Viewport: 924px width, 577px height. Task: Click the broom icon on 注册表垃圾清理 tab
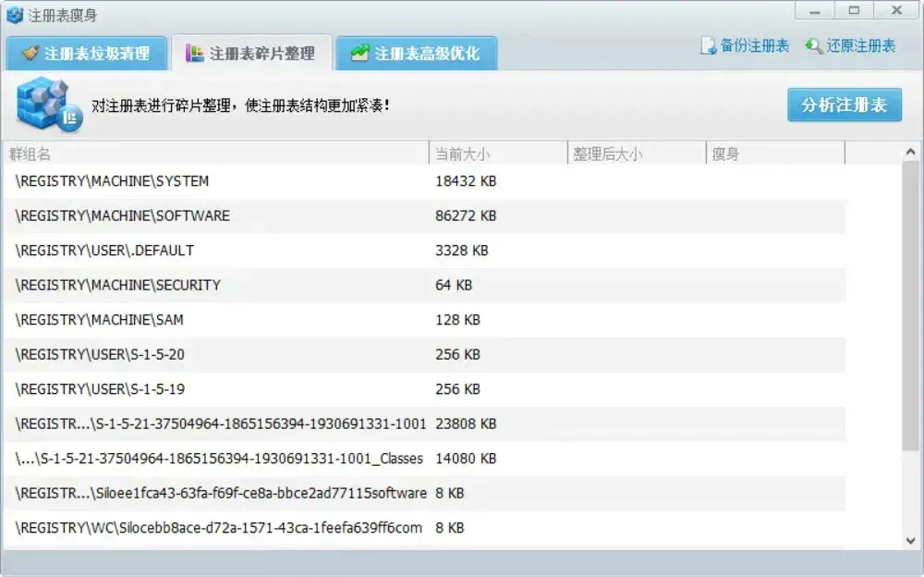[30, 53]
